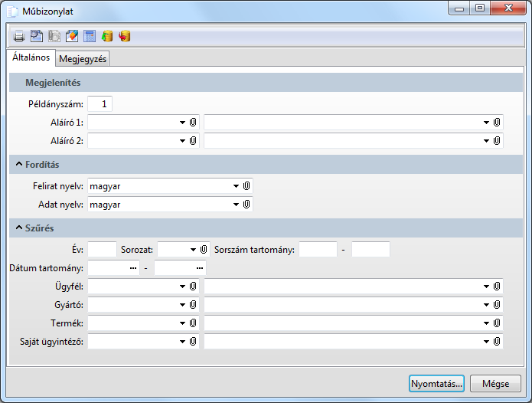Open the Gyártó code dropdown arrow

point(182,305)
